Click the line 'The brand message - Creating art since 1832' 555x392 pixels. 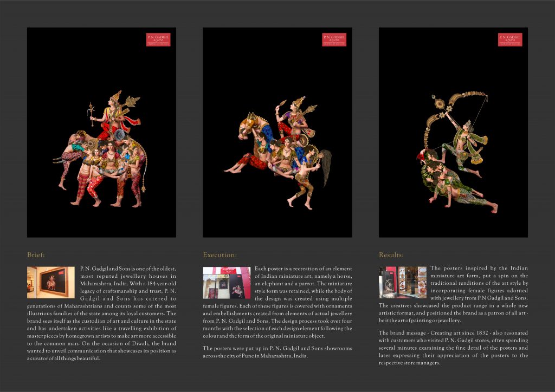tap(453, 333)
